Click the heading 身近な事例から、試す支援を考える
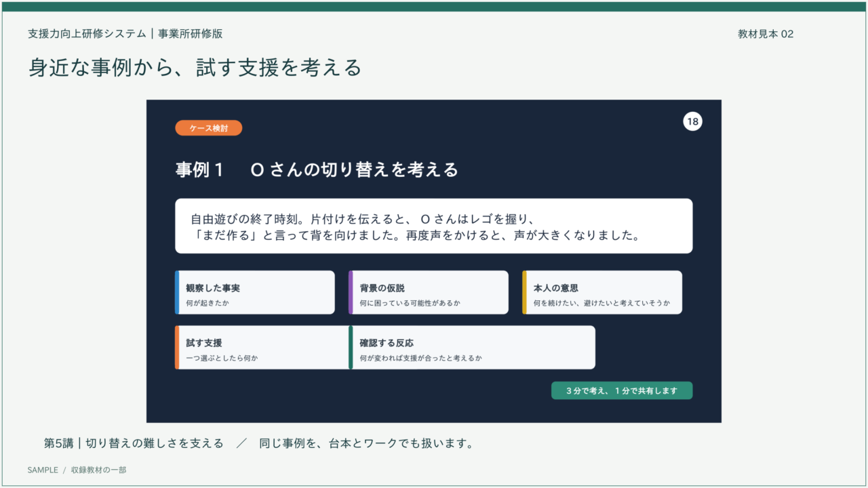Screen dimensions: 868x488 [x=195, y=67]
